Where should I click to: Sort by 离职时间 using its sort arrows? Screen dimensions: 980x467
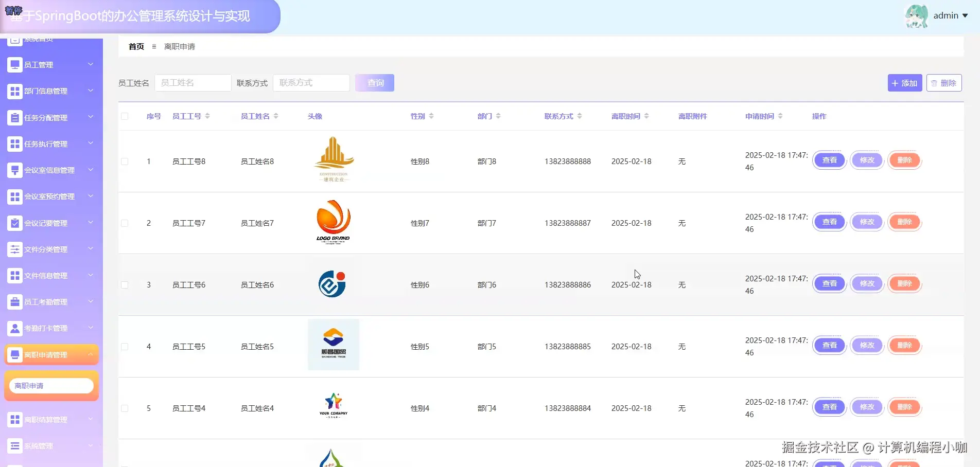pos(646,116)
